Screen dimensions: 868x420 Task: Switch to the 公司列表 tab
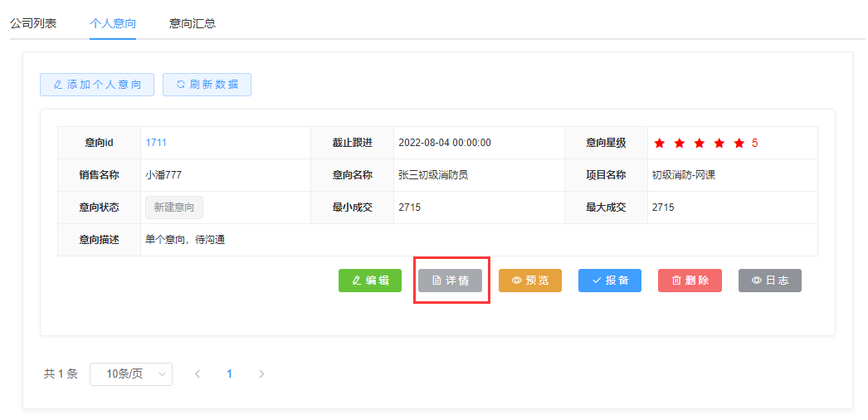pos(33,23)
